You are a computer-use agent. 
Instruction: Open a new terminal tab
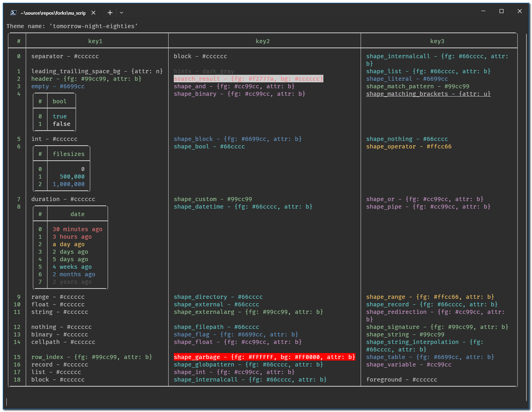(110, 13)
